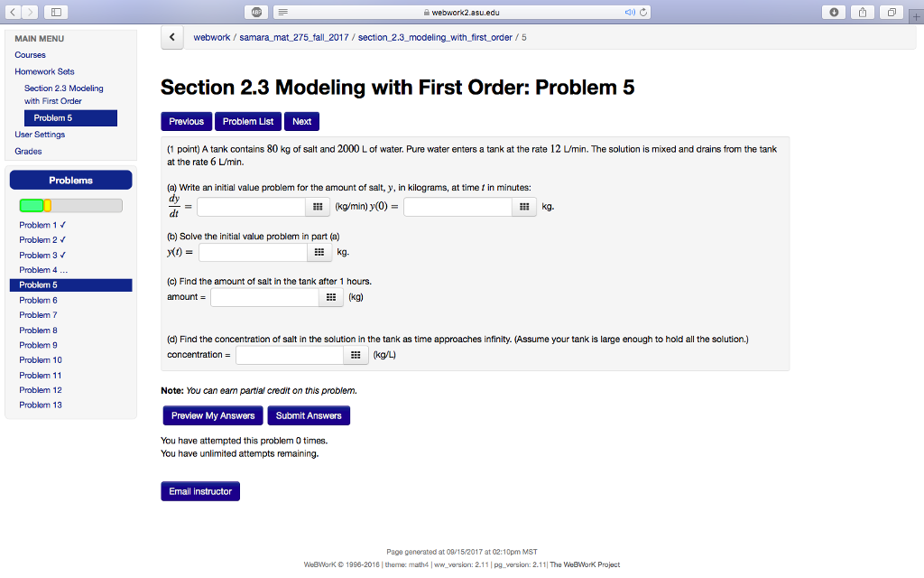Navigate to Homework Sets
Viewport: 924px width, 578px height.
[x=44, y=71]
